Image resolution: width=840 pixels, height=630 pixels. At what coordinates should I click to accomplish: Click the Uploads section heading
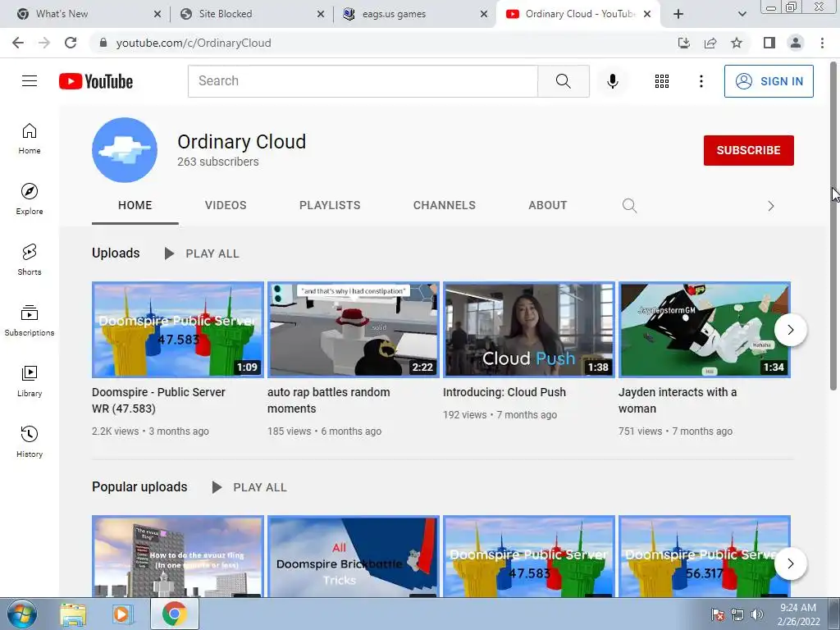pyautogui.click(x=116, y=253)
